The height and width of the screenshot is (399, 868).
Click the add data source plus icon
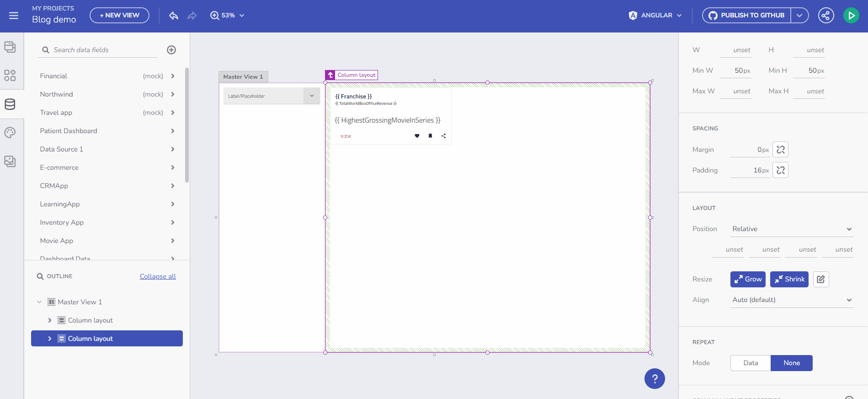pos(171,50)
